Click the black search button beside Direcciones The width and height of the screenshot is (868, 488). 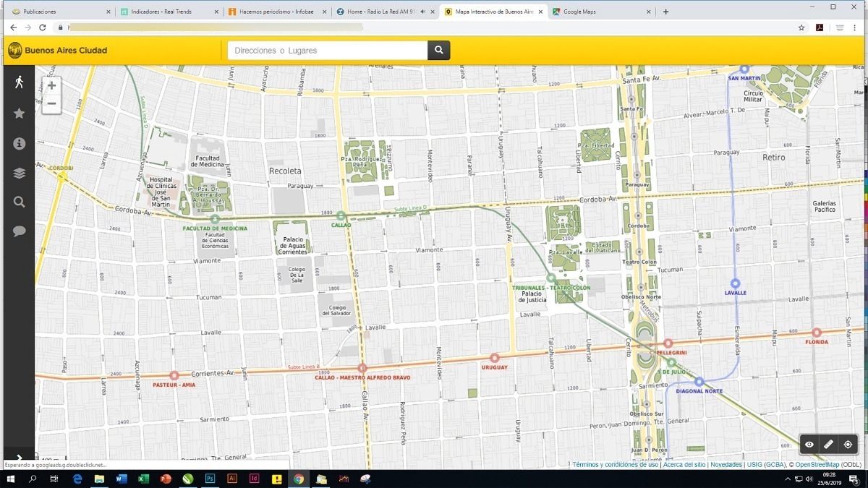(x=438, y=51)
